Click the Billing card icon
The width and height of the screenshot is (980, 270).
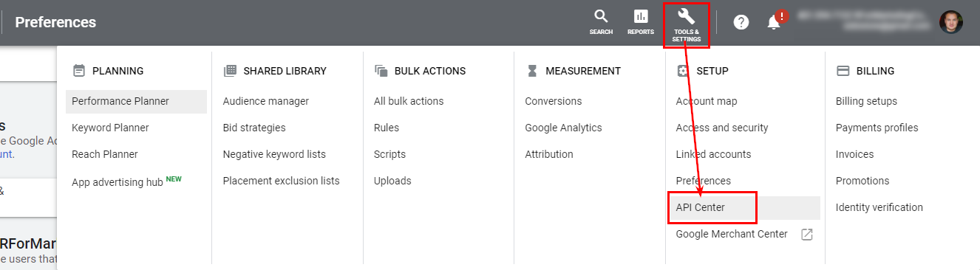point(843,71)
